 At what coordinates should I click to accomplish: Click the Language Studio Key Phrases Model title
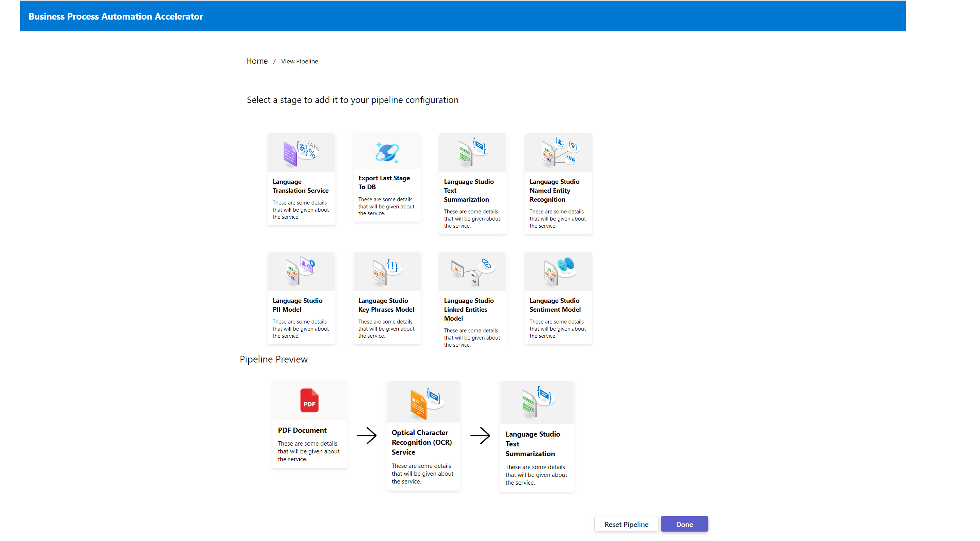pyautogui.click(x=386, y=305)
